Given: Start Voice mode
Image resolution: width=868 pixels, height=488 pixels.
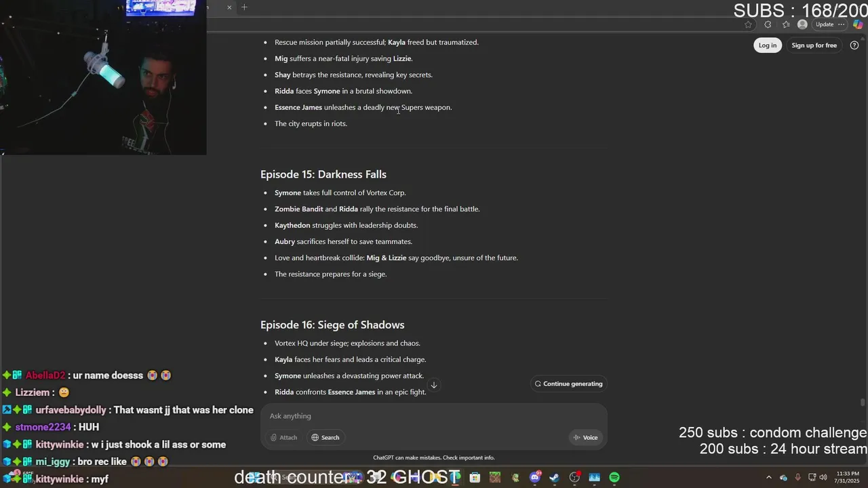Looking at the screenshot, I should 585,437.
